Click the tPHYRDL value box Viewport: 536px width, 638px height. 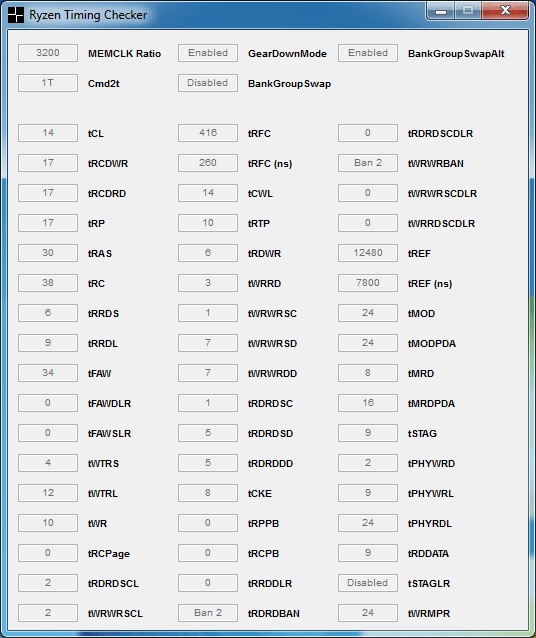(368, 523)
